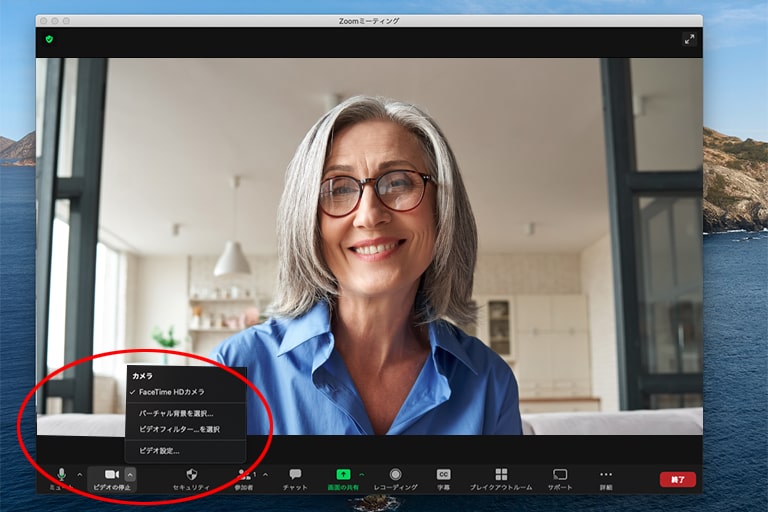Viewport: 768px width, 512px height.
Task: Expand the green share options arrow
Action: (x=362, y=475)
